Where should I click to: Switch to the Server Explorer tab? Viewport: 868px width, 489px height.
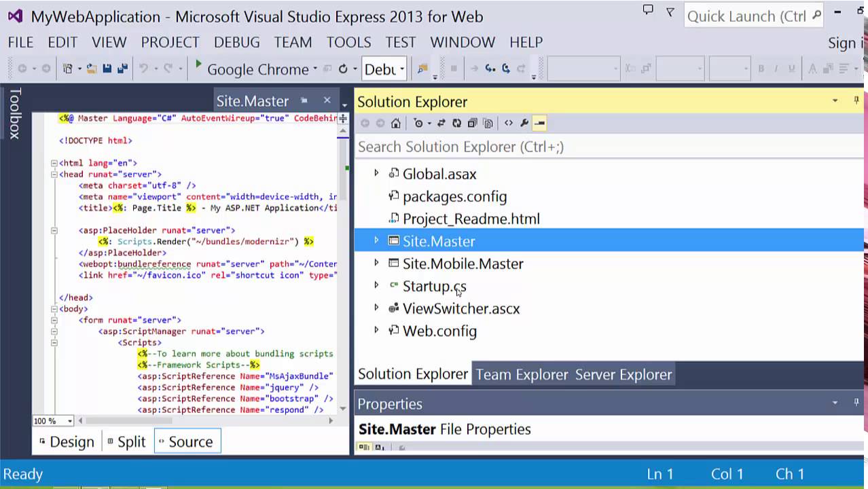click(x=623, y=374)
